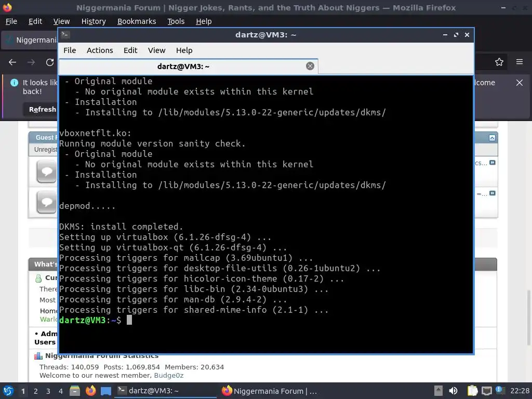
Task: Go back a page in Firefox
Action: (x=12, y=62)
